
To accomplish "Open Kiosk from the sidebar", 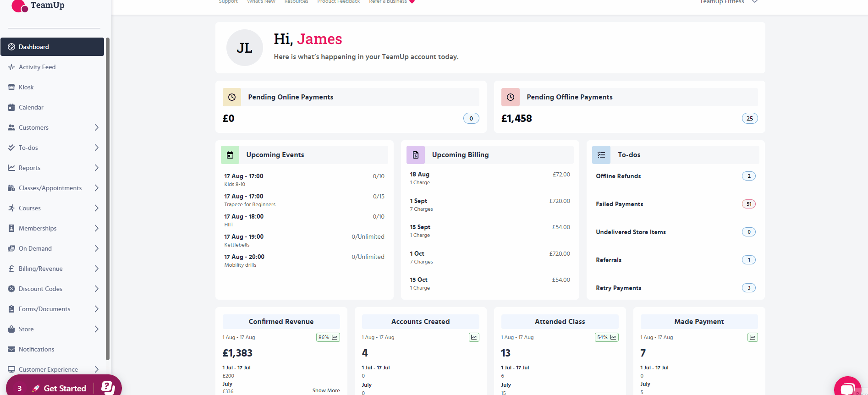I will 26,87.
